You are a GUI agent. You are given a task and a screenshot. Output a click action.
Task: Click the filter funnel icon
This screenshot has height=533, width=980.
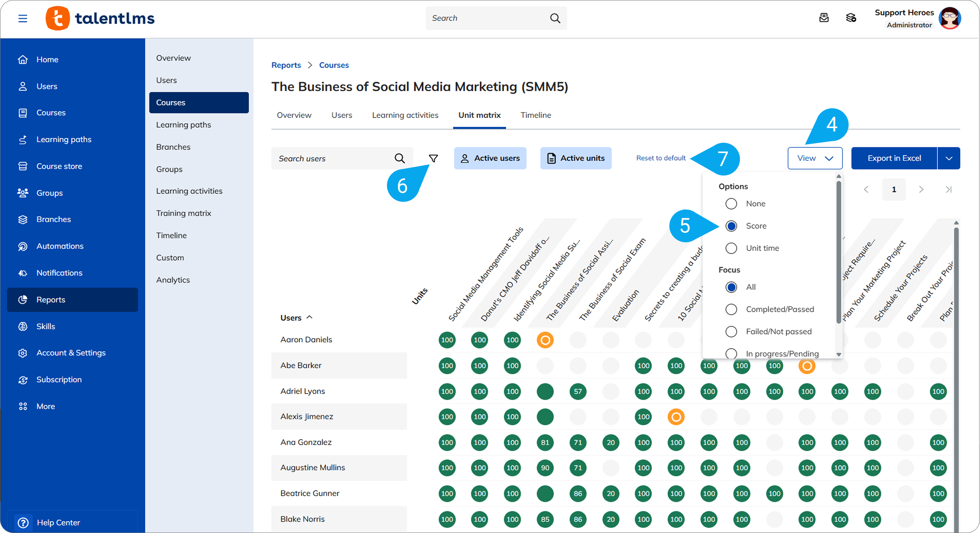(x=433, y=158)
